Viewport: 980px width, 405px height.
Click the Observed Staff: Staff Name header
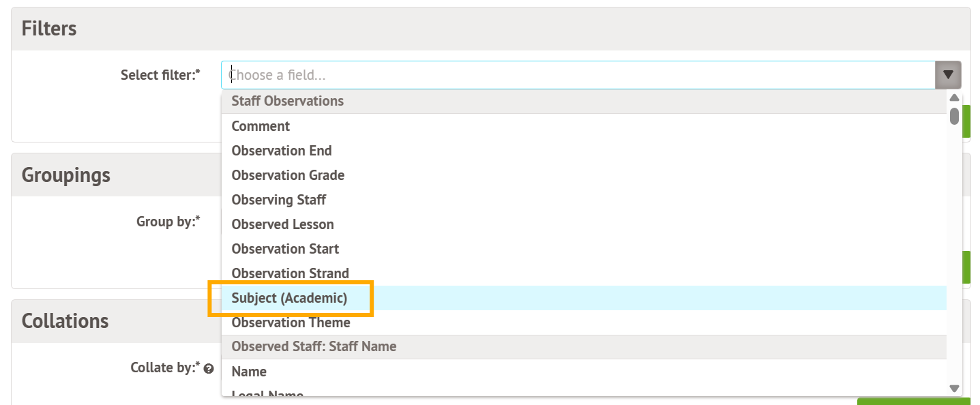click(x=314, y=346)
